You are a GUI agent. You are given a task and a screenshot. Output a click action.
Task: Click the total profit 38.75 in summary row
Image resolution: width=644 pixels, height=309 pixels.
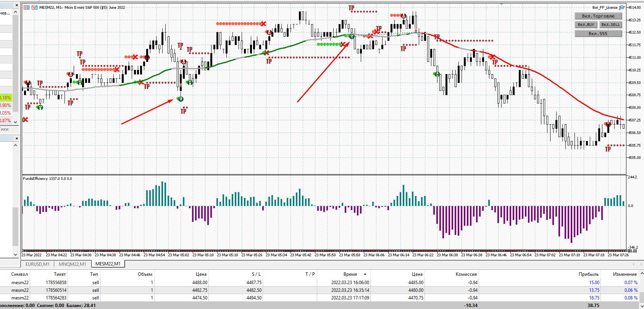(x=593, y=306)
